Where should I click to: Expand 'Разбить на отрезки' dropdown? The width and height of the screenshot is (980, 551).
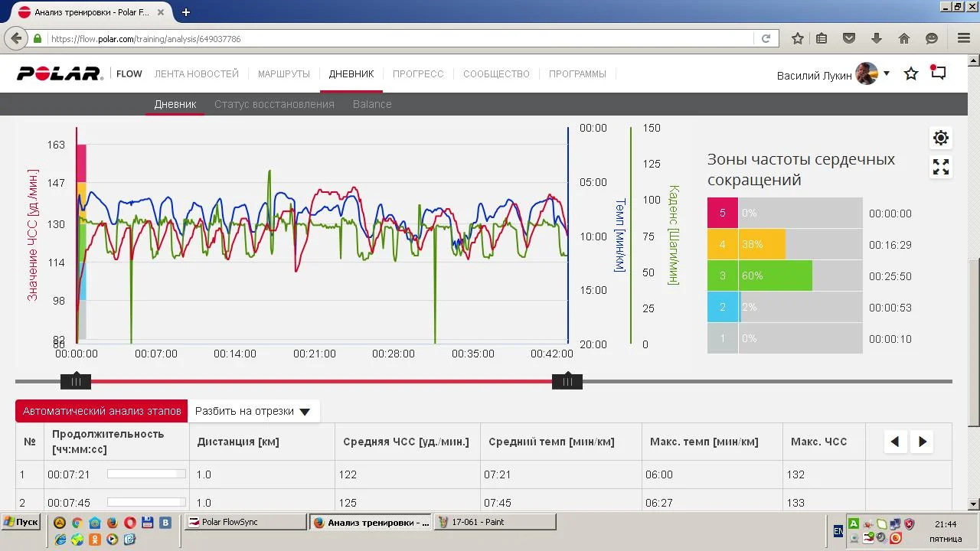pos(253,411)
